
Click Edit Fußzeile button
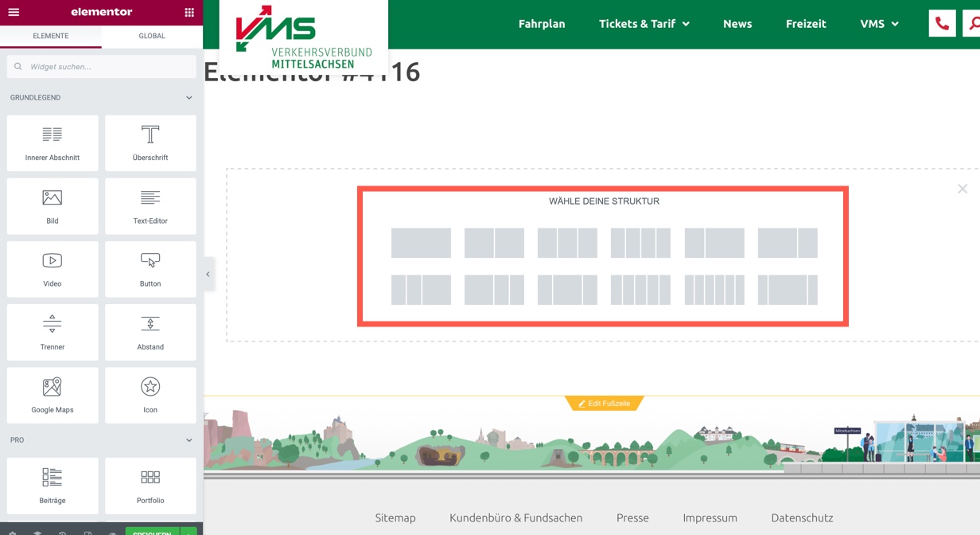click(x=604, y=404)
